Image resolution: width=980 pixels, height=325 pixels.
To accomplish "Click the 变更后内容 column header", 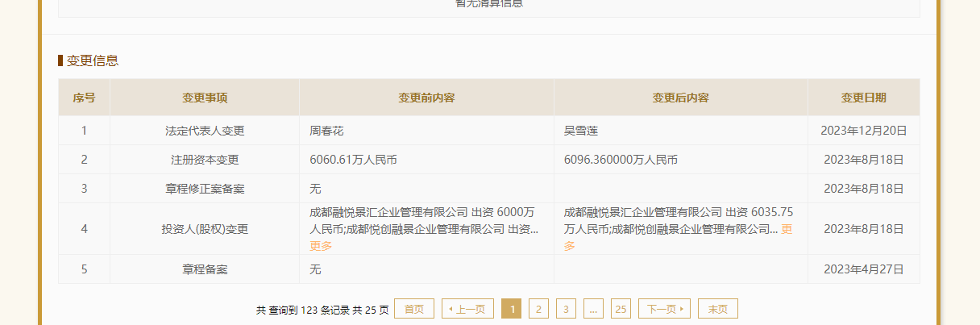I will [680, 98].
